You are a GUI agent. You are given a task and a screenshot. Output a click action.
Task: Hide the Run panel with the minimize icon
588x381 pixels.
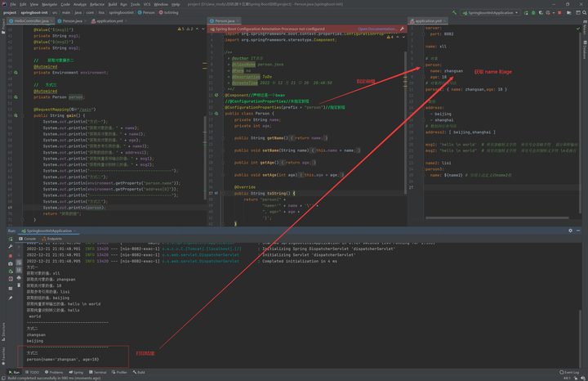578,231
